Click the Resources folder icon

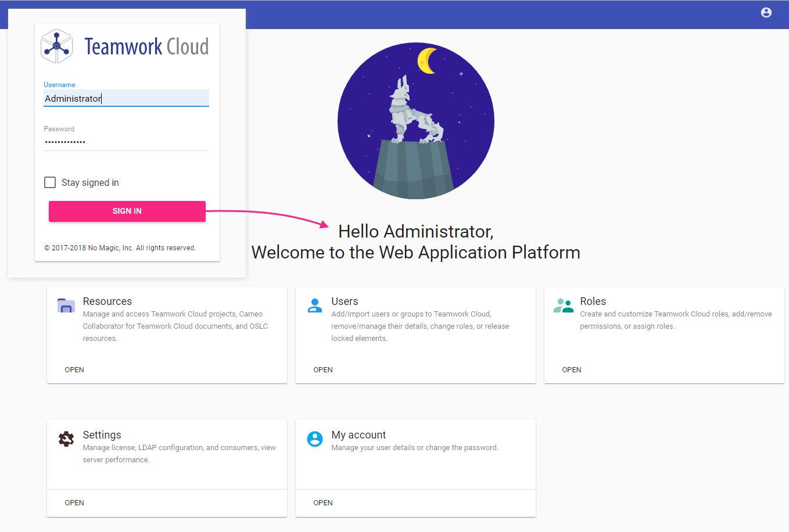pyautogui.click(x=66, y=305)
